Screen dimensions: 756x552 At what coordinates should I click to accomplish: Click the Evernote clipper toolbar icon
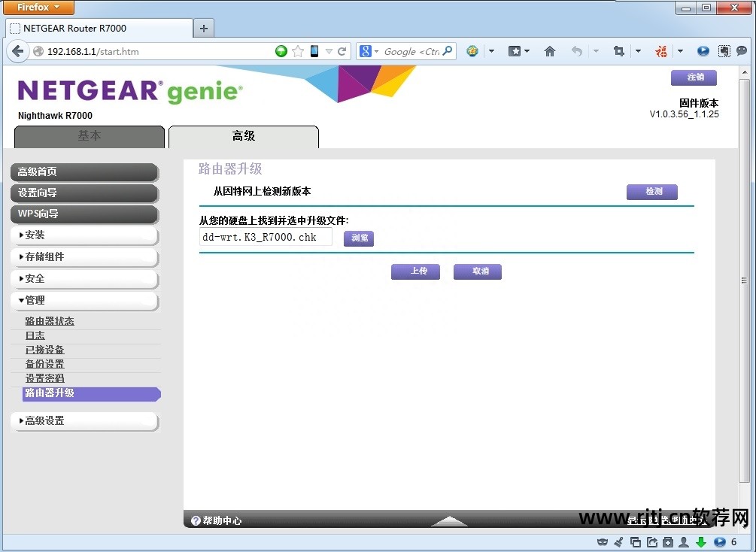coord(724,51)
